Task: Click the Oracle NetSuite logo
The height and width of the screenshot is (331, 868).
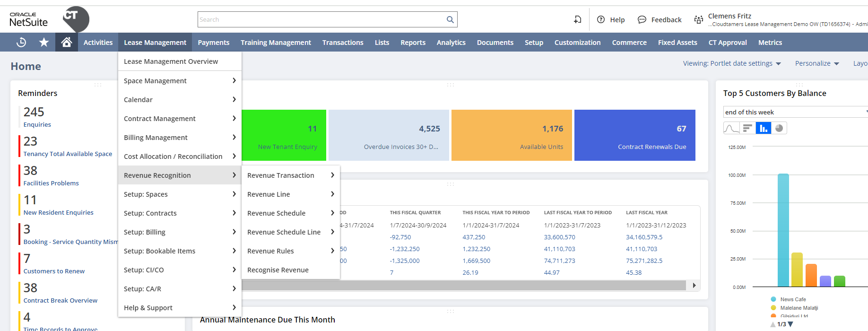Action: coord(28,19)
